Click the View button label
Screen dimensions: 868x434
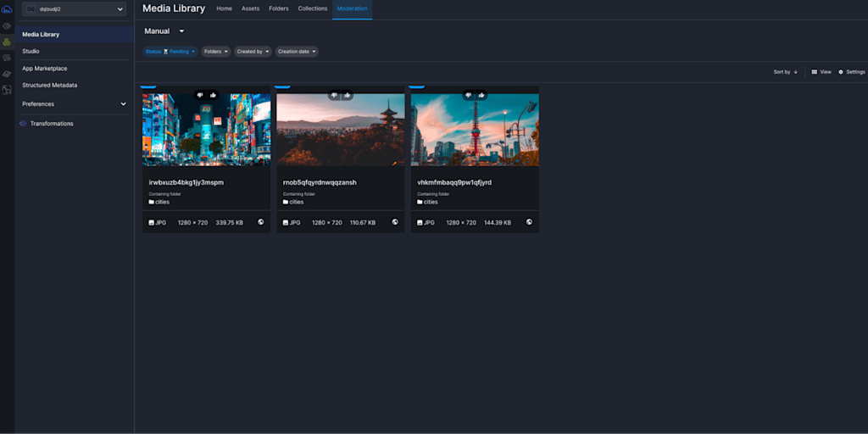826,72
